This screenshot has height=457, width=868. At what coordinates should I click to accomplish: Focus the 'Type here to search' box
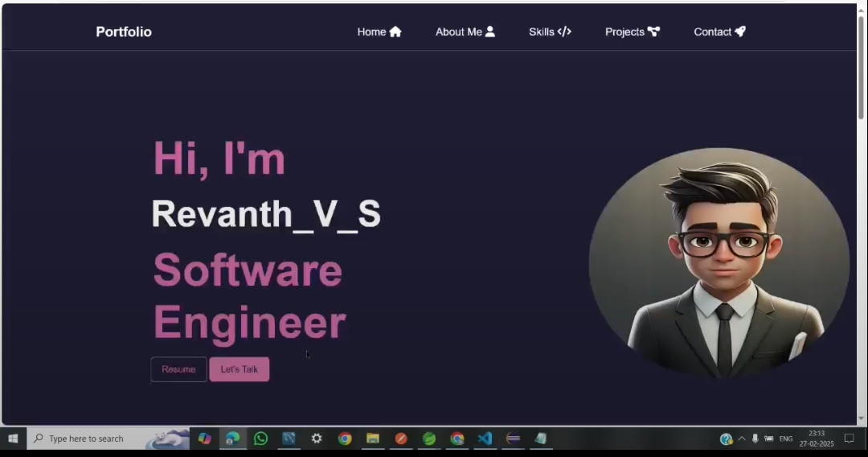pos(108,438)
